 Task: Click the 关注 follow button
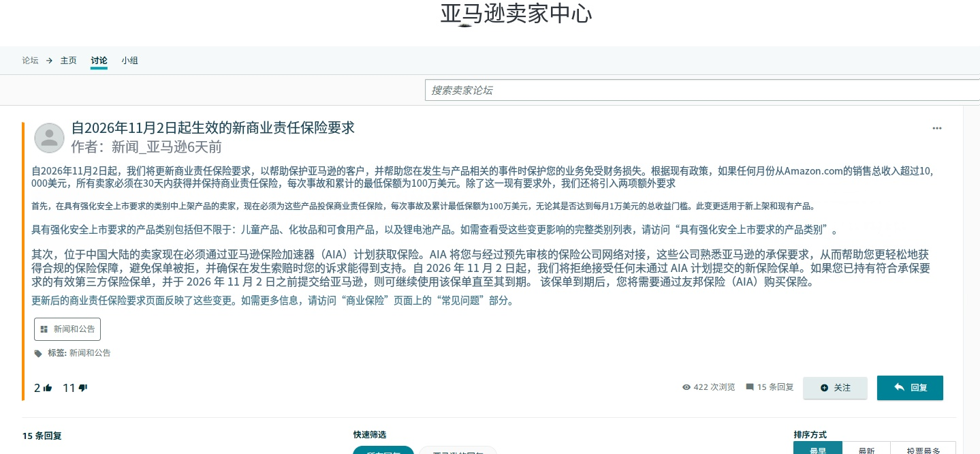pos(835,388)
